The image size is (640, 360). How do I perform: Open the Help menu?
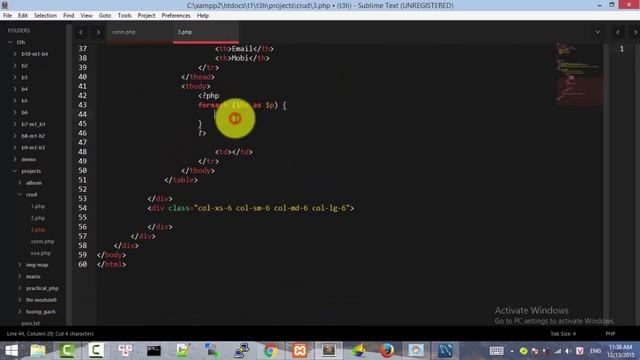(203, 16)
